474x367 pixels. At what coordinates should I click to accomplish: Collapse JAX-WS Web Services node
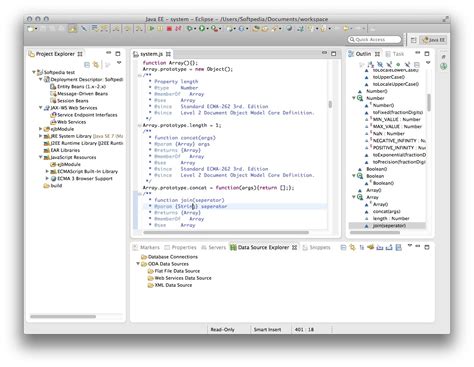[41, 107]
